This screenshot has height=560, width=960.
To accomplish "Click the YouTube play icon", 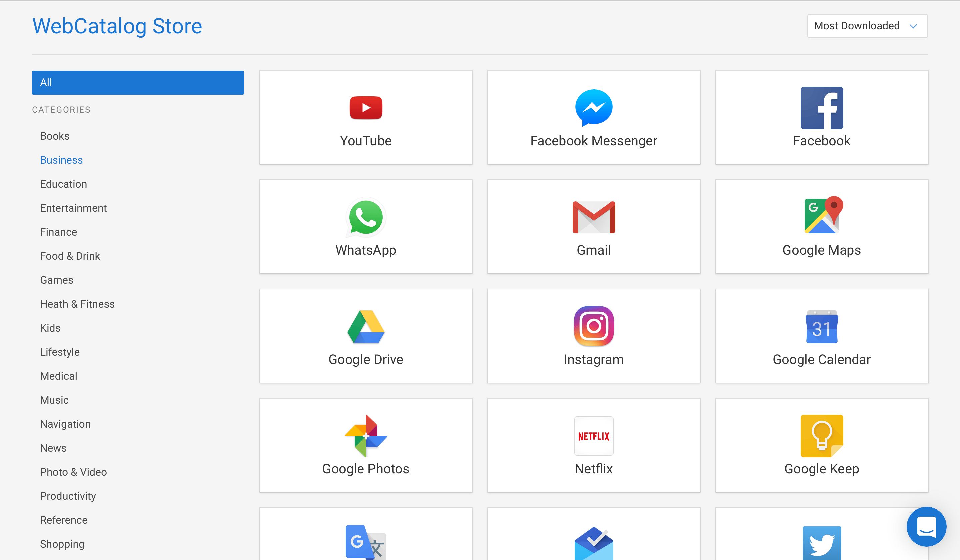I will tap(366, 108).
